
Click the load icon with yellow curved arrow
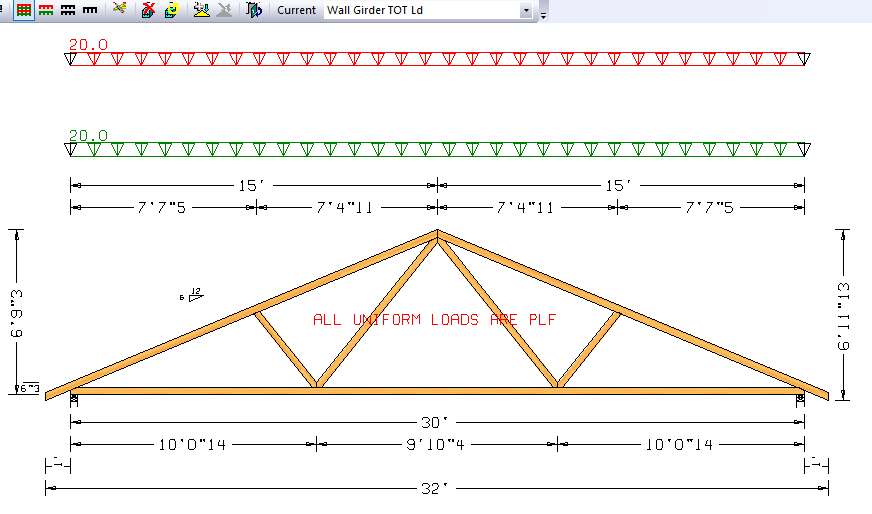pos(171,9)
